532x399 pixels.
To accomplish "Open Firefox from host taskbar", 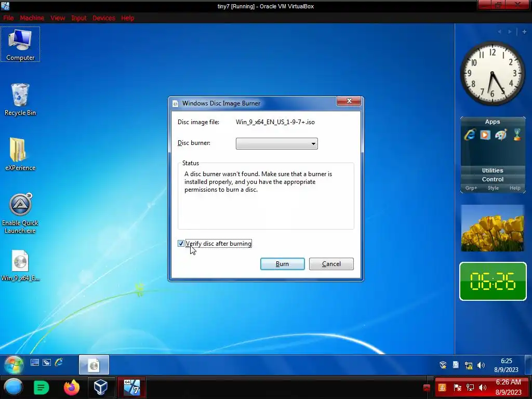I will 72,387.
